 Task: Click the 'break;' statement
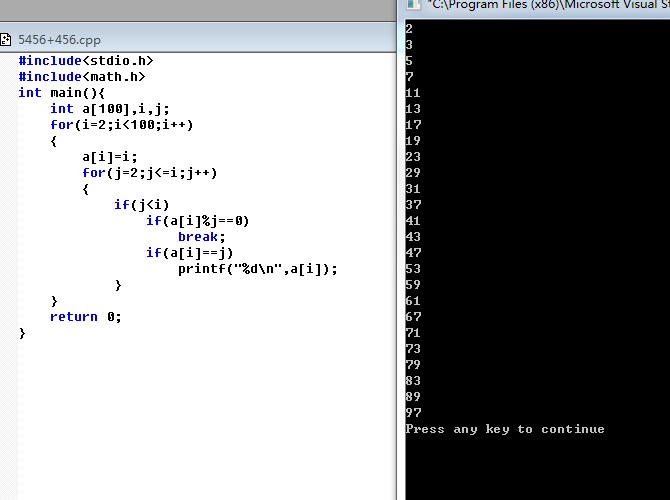click(x=202, y=237)
